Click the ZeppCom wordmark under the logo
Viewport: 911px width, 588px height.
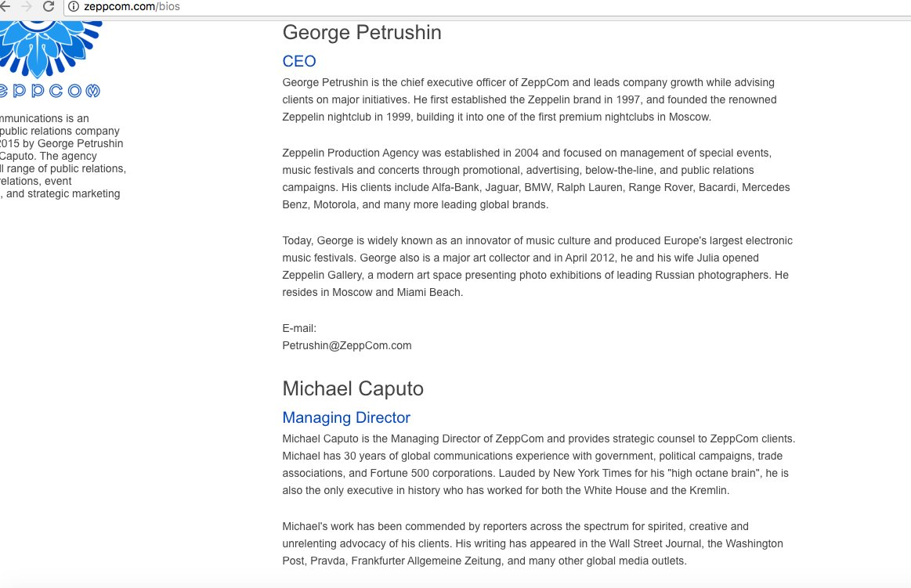coord(50,91)
